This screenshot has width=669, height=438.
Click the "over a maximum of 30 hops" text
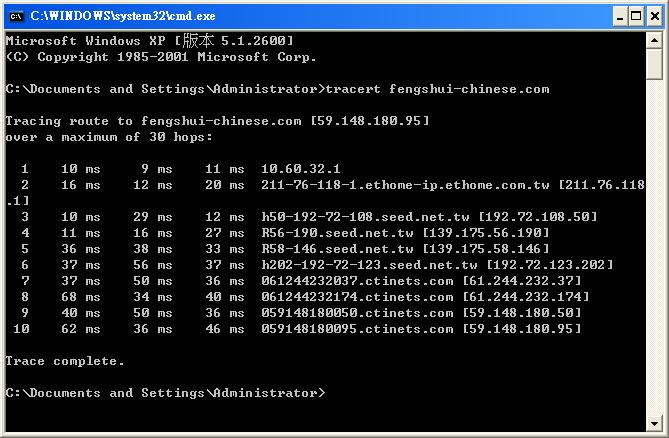click(x=109, y=137)
